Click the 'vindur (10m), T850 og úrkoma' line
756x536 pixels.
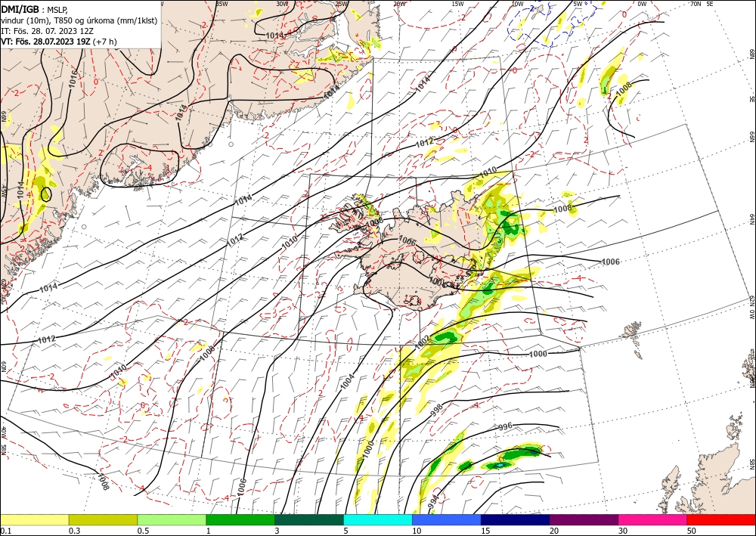(79, 20)
